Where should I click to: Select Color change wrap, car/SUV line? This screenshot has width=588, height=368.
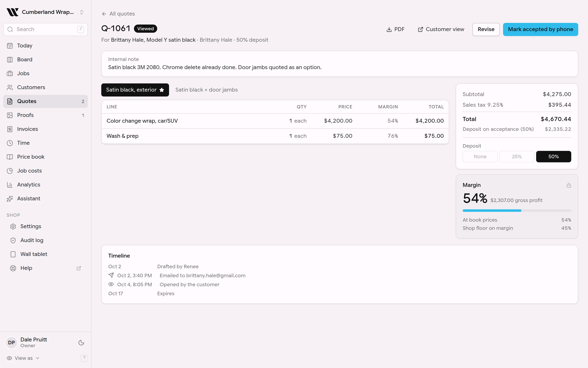pyautogui.click(x=275, y=121)
